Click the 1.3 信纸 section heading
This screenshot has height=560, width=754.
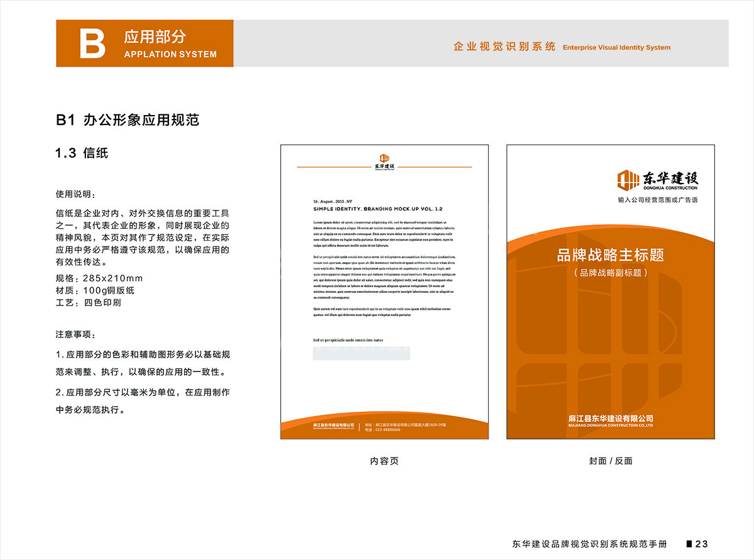coord(82,153)
